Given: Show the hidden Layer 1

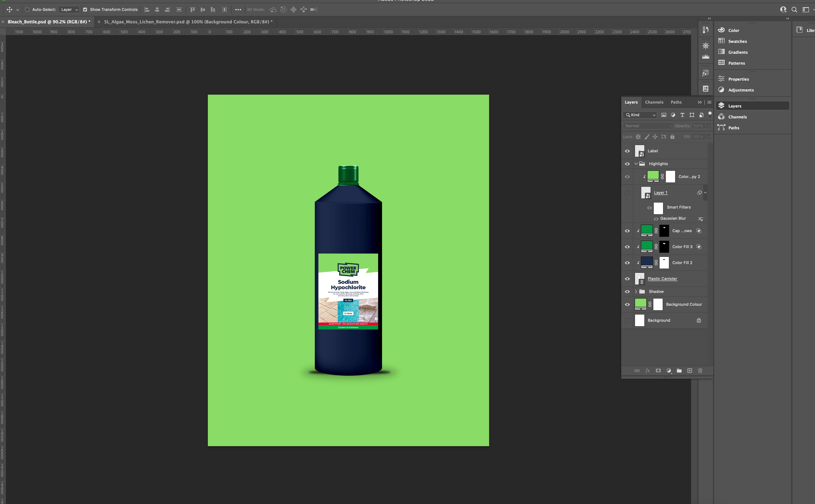Looking at the screenshot, I should coord(627,193).
